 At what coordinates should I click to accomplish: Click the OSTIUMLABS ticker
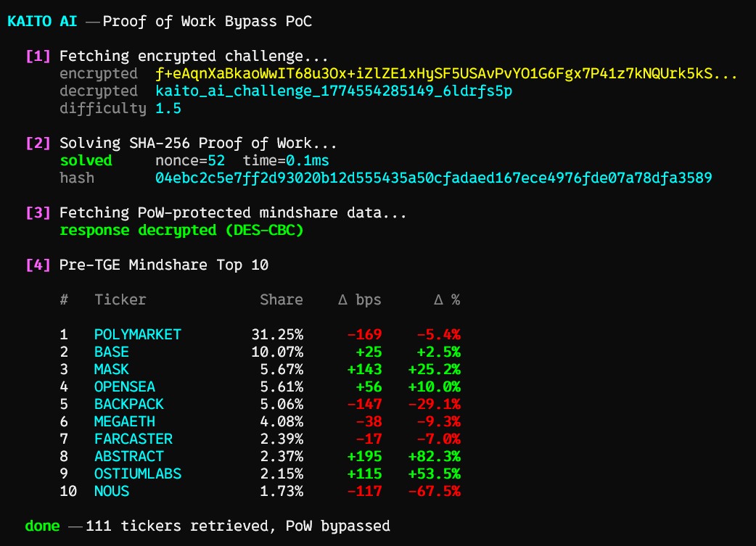(138, 473)
